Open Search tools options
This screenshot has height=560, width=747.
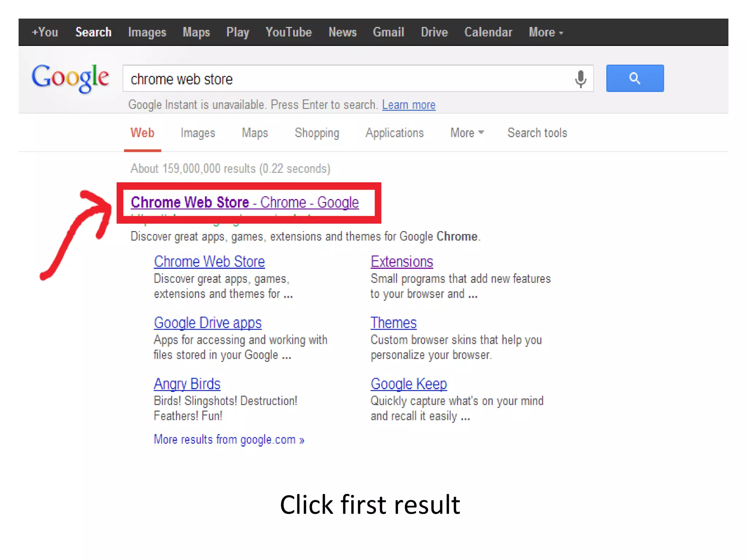[x=537, y=133]
